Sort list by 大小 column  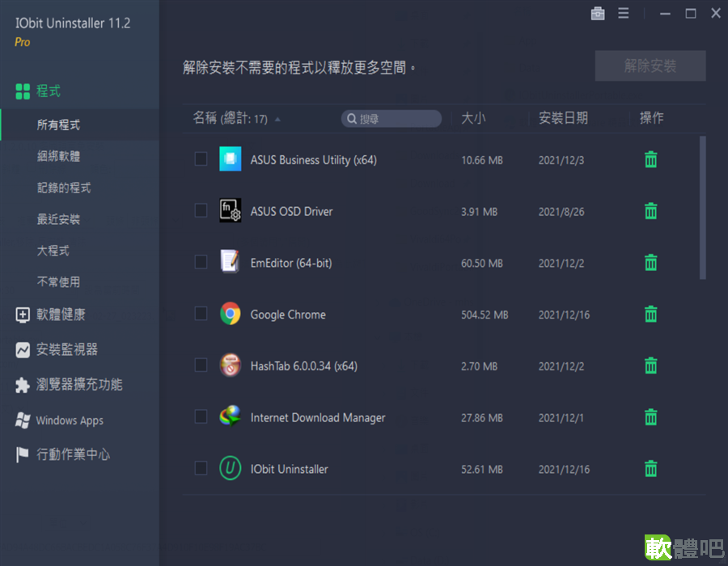point(473,118)
